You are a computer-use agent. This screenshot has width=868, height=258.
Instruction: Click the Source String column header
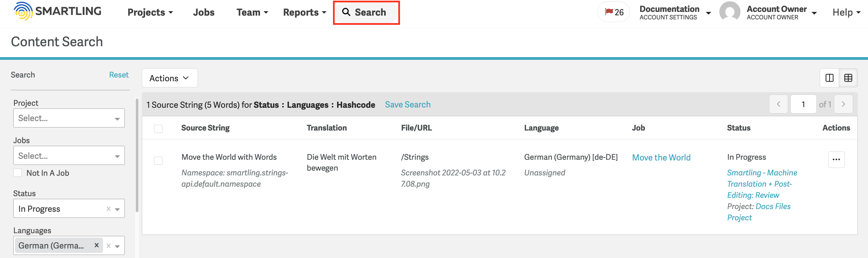205,128
